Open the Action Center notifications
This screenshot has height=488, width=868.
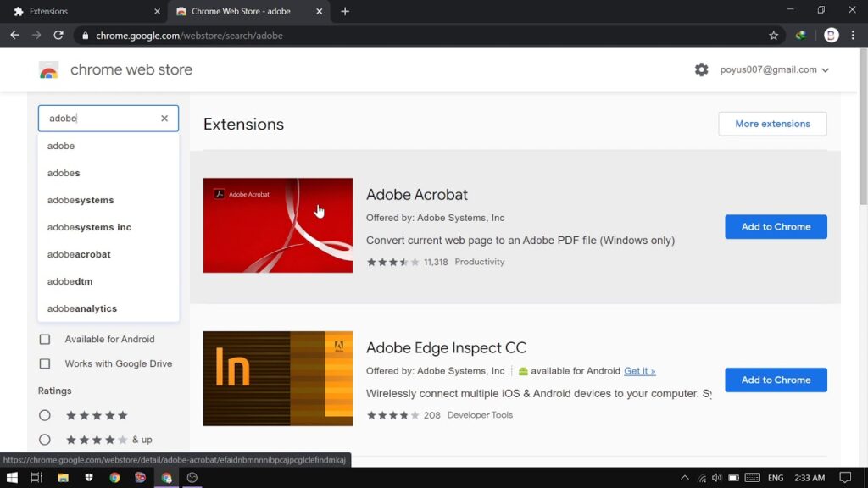pos(845,478)
